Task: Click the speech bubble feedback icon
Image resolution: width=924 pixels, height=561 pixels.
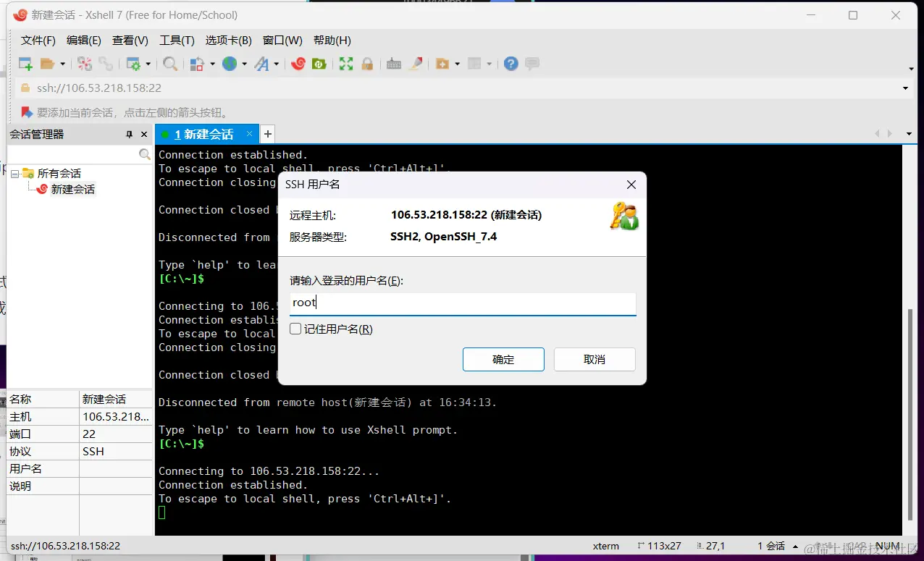Action: (532, 64)
